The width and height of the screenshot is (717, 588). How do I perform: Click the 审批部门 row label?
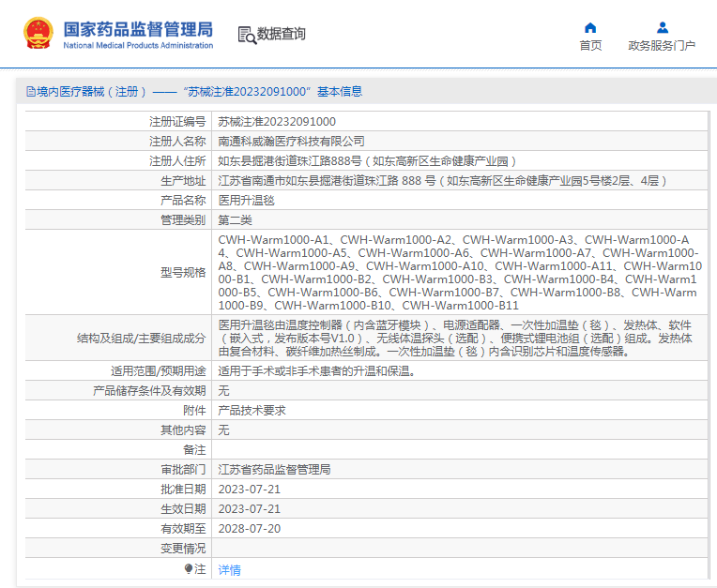click(x=183, y=469)
